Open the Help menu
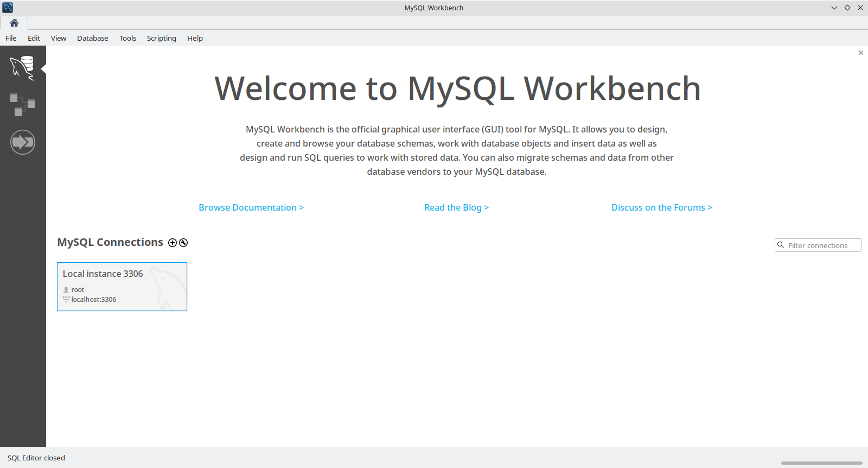Screen dimensions: 868x468 195,38
